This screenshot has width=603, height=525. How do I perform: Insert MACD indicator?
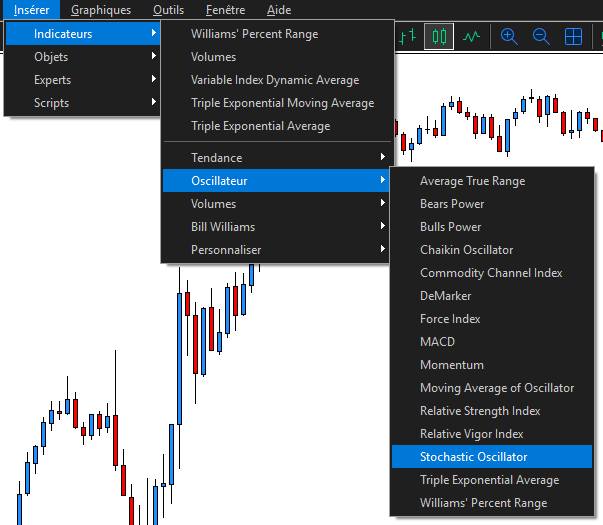tap(492, 342)
